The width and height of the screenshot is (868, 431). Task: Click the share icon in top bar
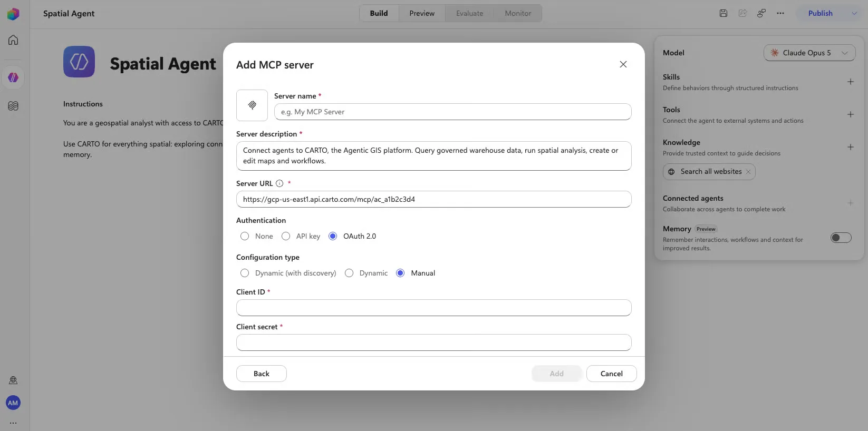pyautogui.click(x=742, y=13)
